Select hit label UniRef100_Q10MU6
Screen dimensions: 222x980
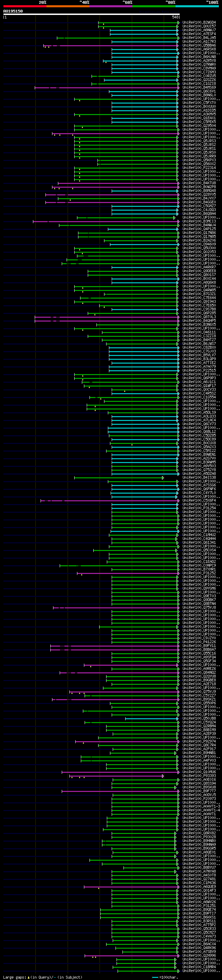point(199,772)
